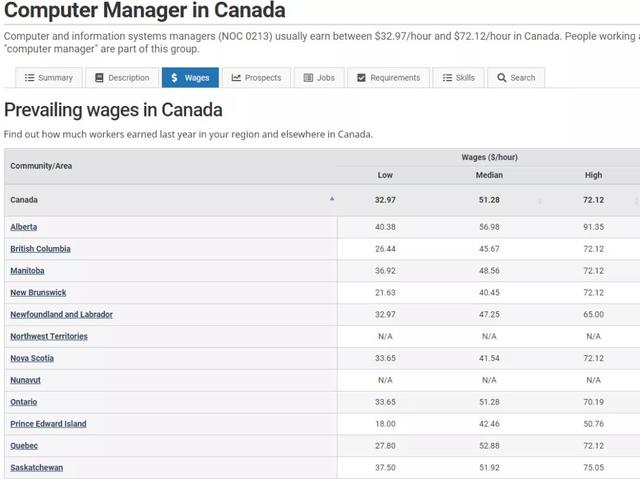The image size is (640, 479).
Task: Sort the table by the Low column header
Action: (385, 175)
